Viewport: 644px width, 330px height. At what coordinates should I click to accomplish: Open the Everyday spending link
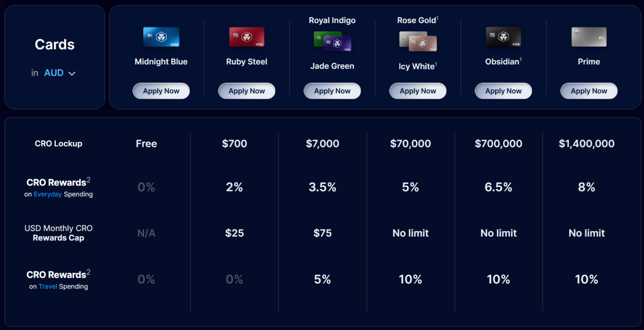pos(48,194)
